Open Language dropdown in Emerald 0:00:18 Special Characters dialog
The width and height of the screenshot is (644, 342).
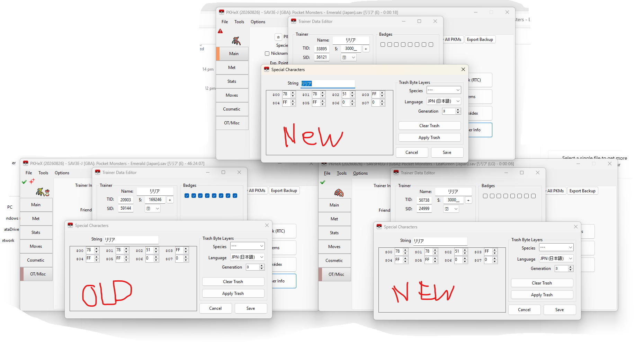point(444,101)
